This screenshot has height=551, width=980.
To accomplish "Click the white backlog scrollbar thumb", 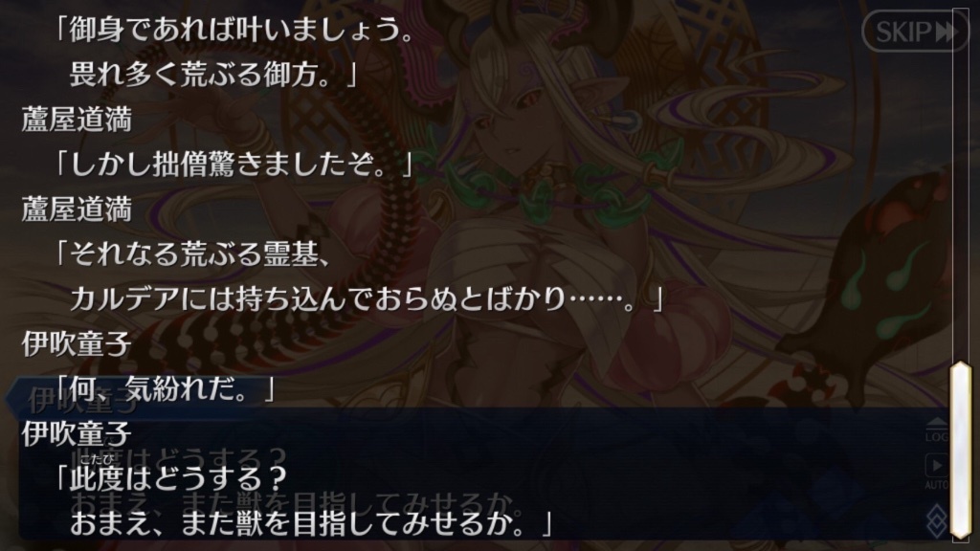I will tap(961, 450).
